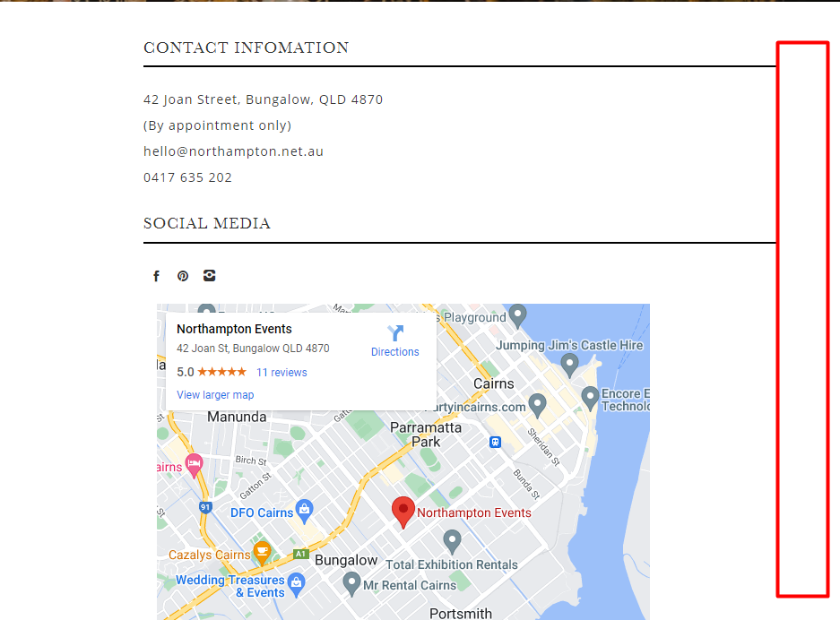Image resolution: width=840 pixels, height=620 pixels.
Task: Click the Cazalys Cairns label
Action: pos(210,555)
